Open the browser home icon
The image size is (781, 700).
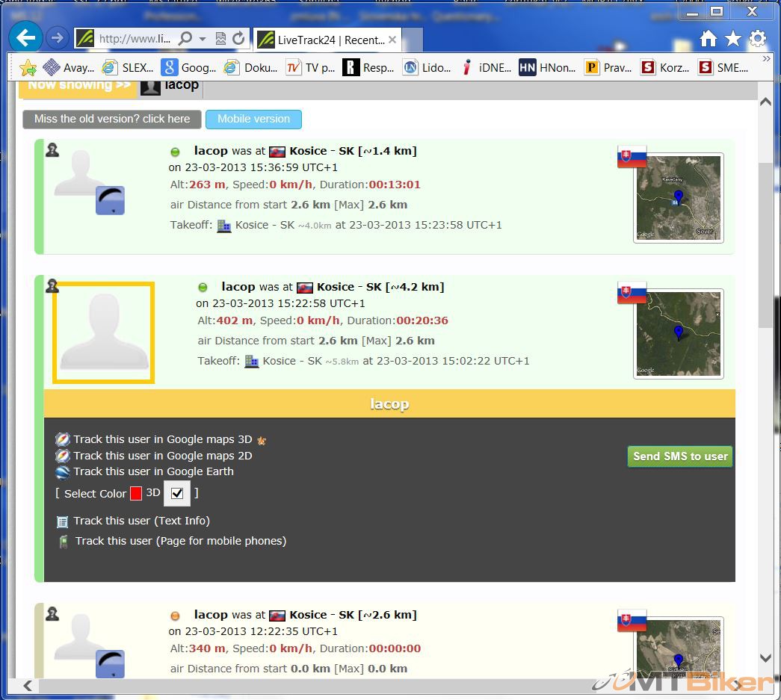tap(709, 39)
